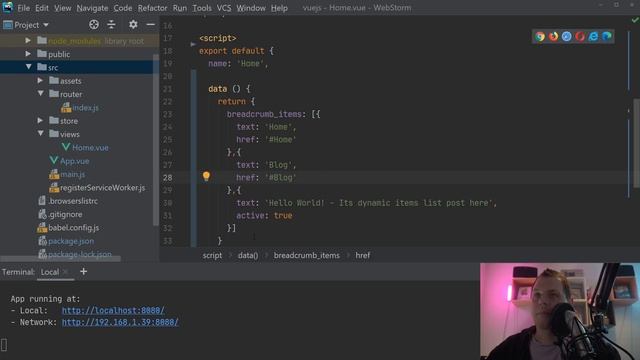640x360 pixels.
Task: Open the Help menu
Action: tap(279, 8)
